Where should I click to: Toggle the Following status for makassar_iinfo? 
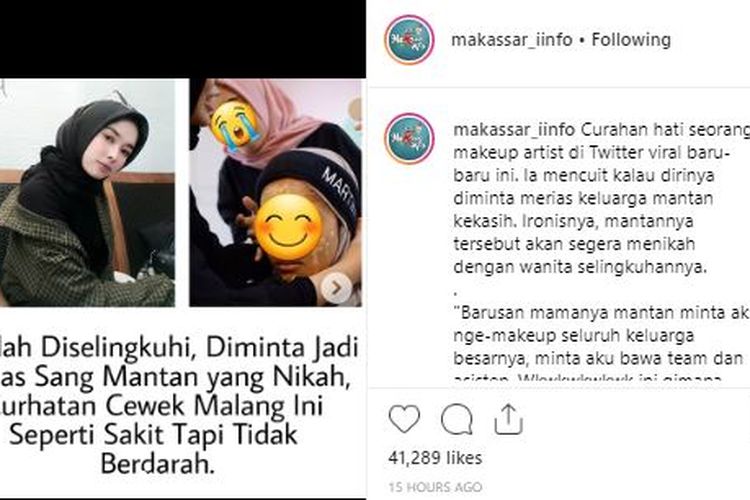tap(631, 39)
